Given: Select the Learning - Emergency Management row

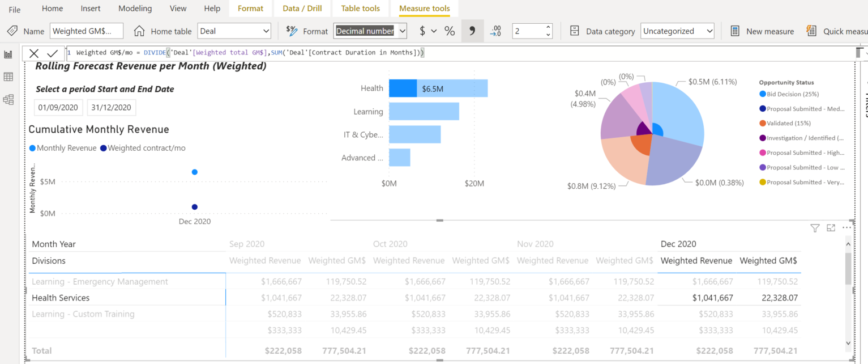Looking at the screenshot, I should pos(100,282).
